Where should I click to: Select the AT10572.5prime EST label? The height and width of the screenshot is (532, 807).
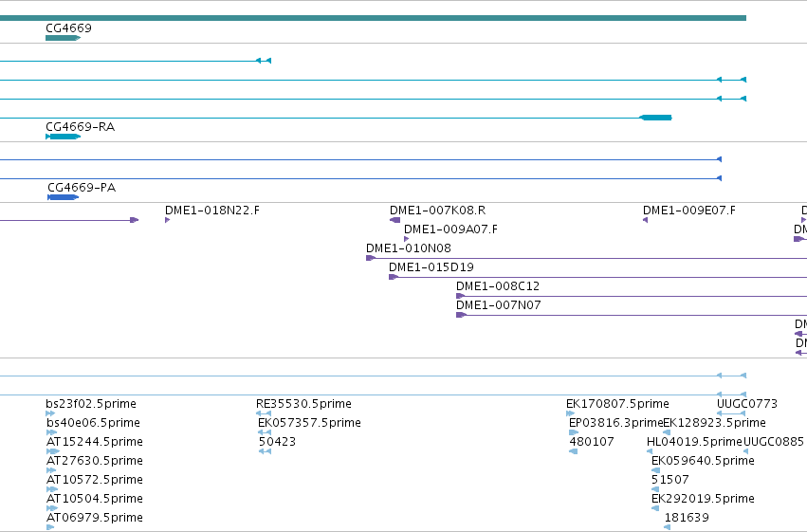[x=95, y=480]
